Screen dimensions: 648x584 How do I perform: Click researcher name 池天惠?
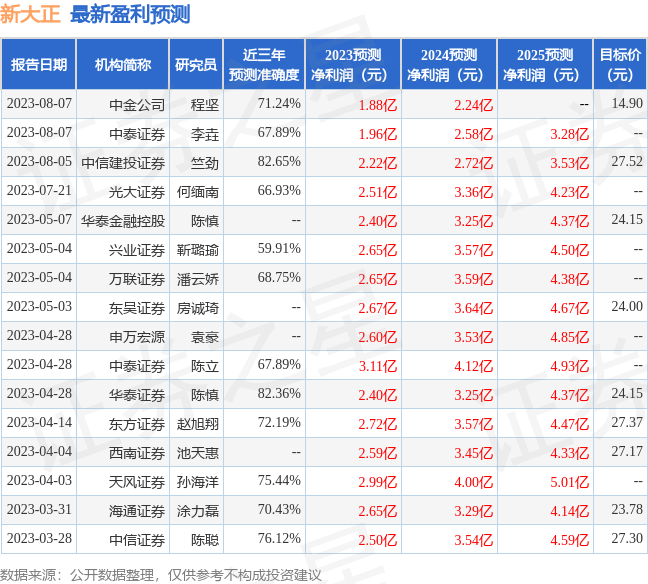coord(198,452)
